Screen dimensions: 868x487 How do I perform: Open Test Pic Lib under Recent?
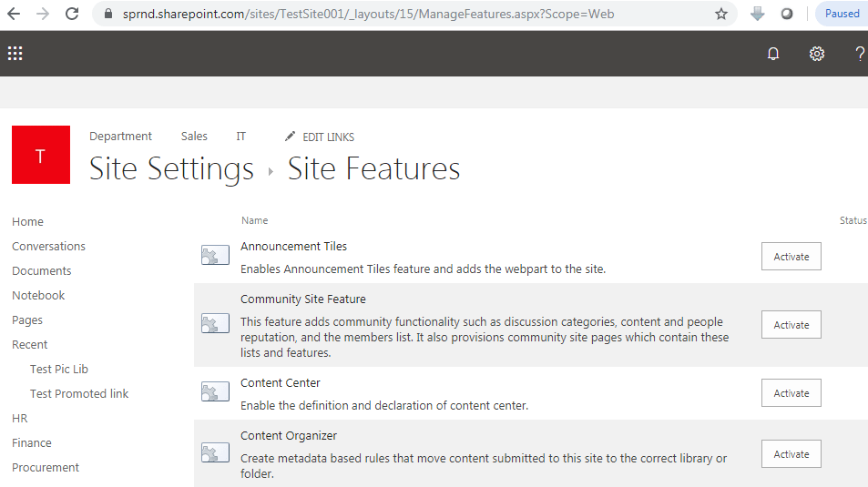[58, 370]
